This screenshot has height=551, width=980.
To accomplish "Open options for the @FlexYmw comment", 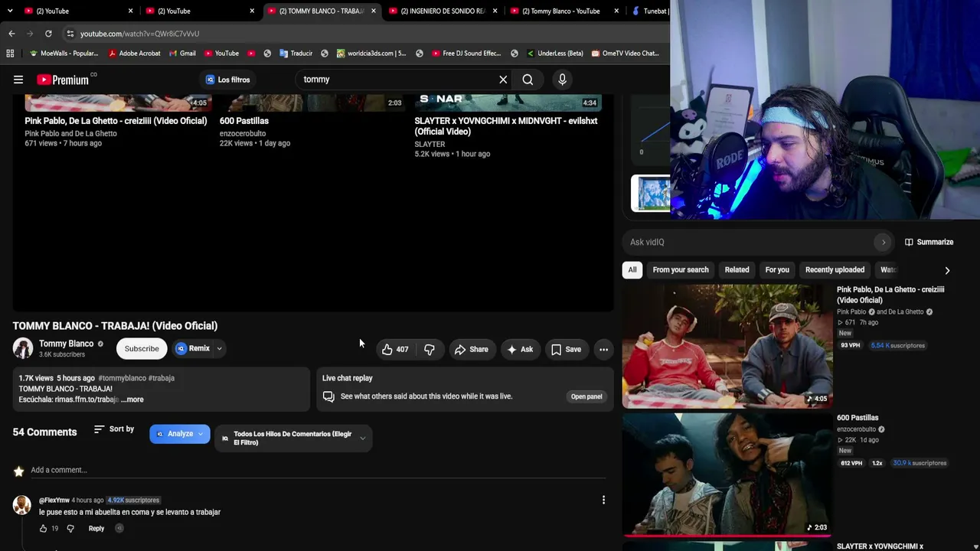I will point(603,500).
